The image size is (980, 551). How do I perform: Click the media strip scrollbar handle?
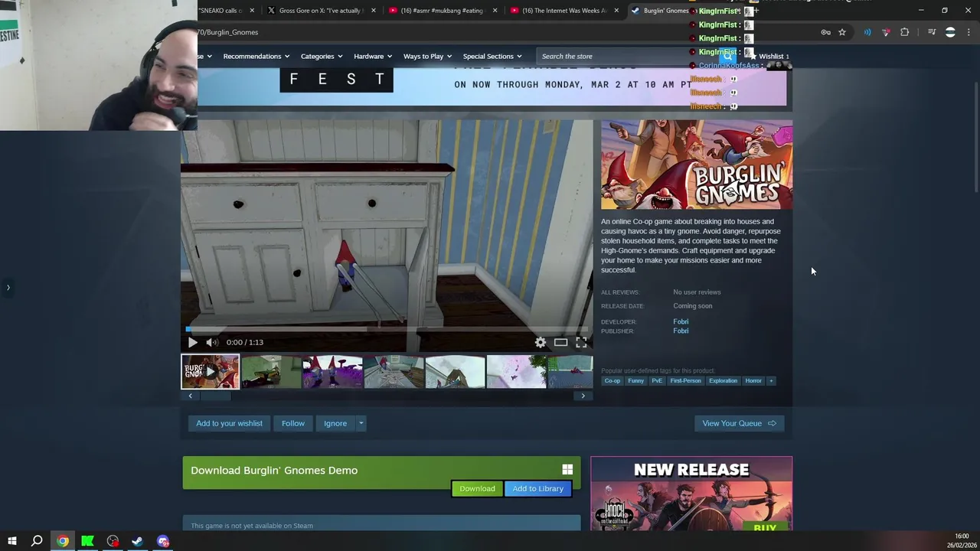tap(216, 396)
